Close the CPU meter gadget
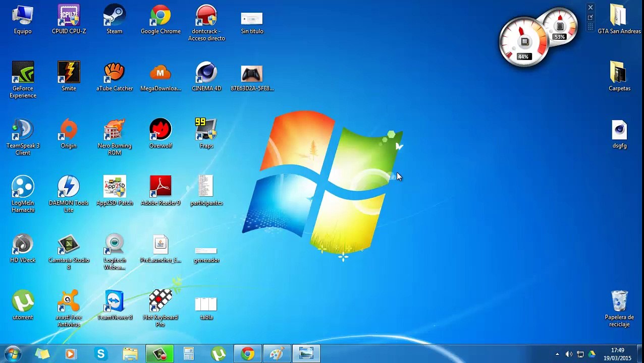Image resolution: width=644 pixels, height=363 pixels. pos(590,8)
